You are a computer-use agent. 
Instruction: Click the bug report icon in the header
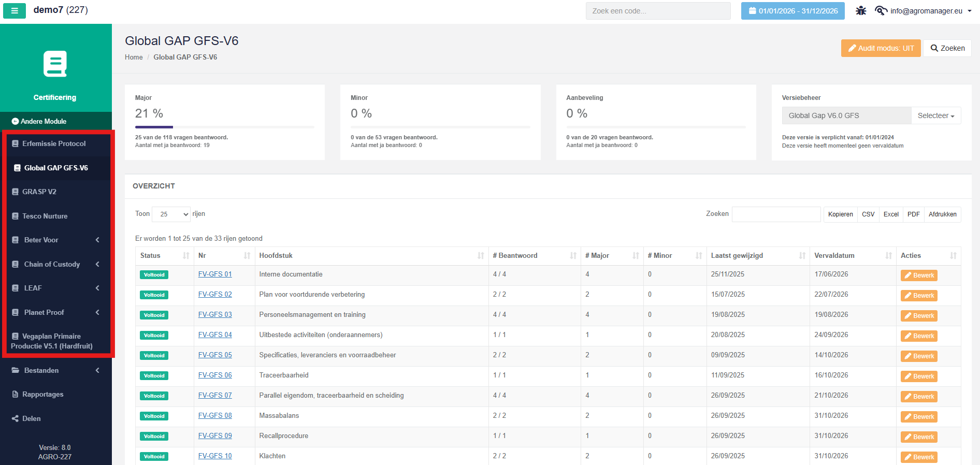pos(861,11)
